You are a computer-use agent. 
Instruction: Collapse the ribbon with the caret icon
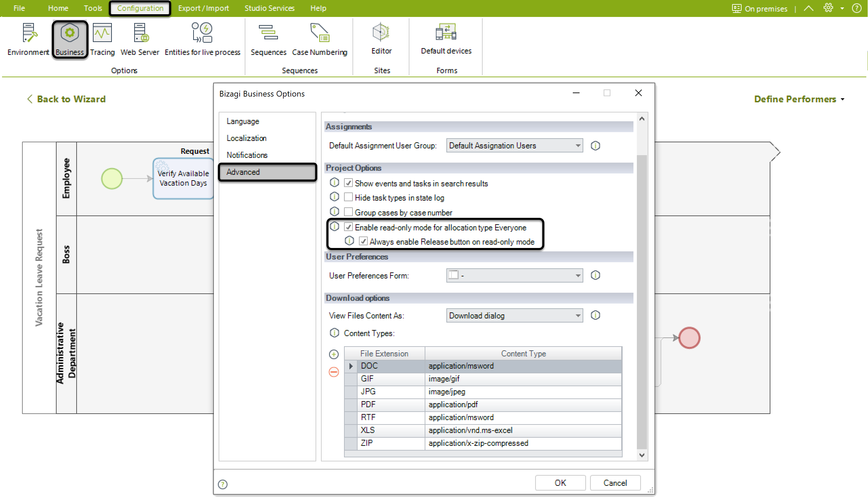(808, 8)
